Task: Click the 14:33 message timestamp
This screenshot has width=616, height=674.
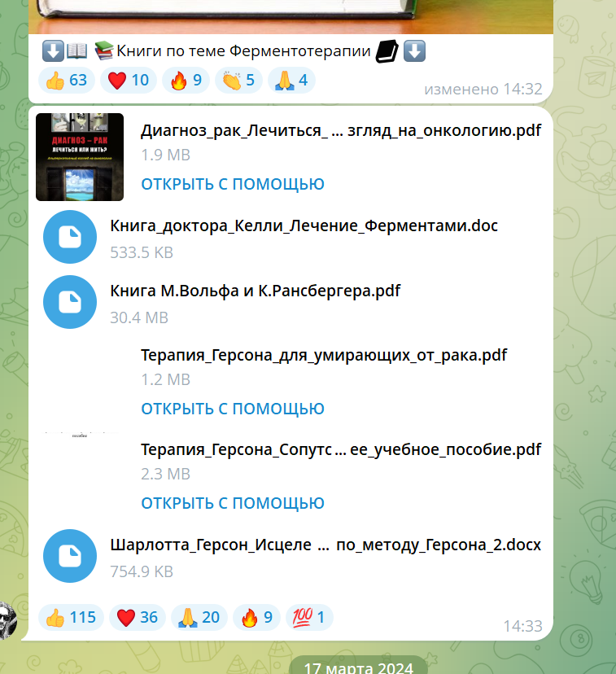Action: (522, 626)
